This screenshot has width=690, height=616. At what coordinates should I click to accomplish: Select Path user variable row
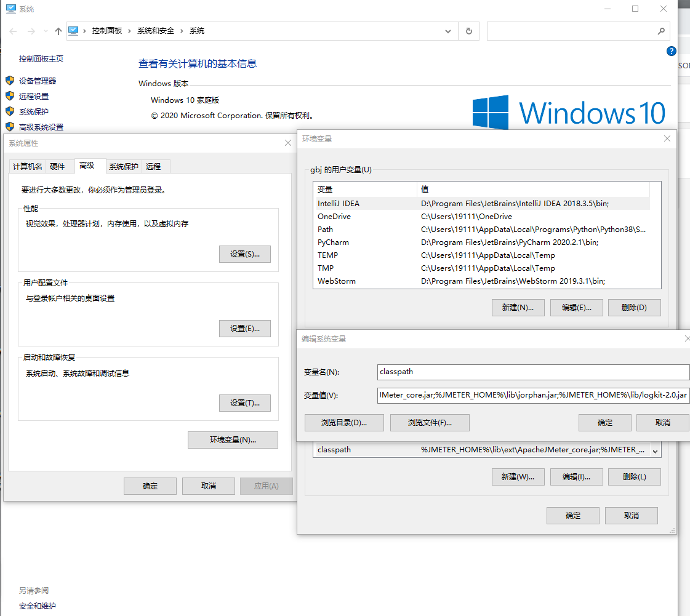[484, 230]
